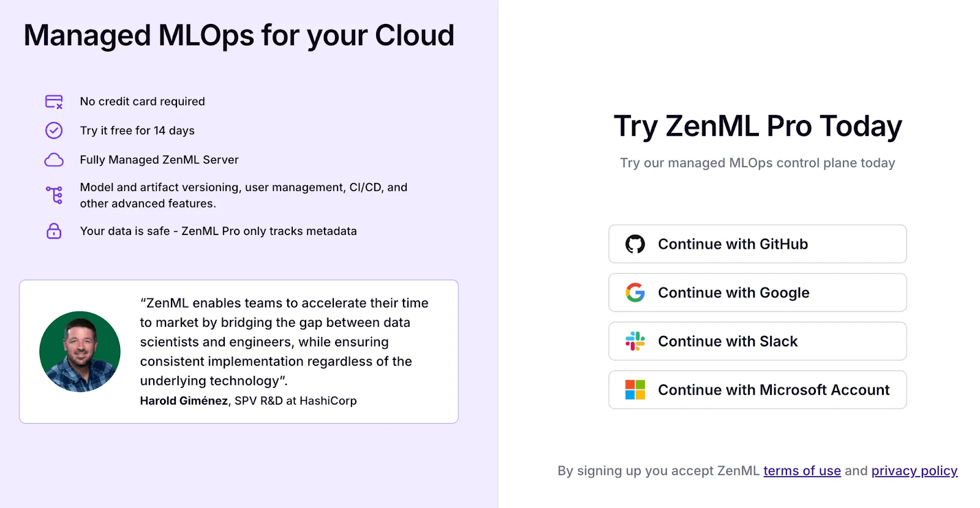Click Harold Giménez's profile photo
Image resolution: width=980 pixels, height=508 pixels.
(80, 351)
